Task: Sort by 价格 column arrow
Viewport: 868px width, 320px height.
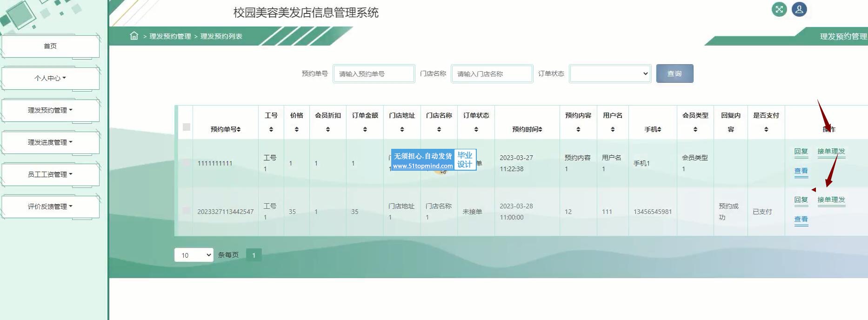Action: coord(297,129)
